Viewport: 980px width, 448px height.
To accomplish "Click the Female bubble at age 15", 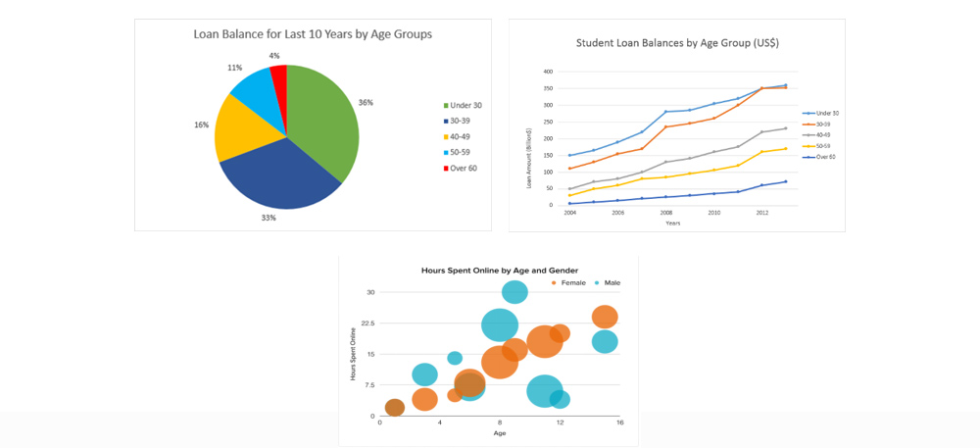I will coord(605,317).
